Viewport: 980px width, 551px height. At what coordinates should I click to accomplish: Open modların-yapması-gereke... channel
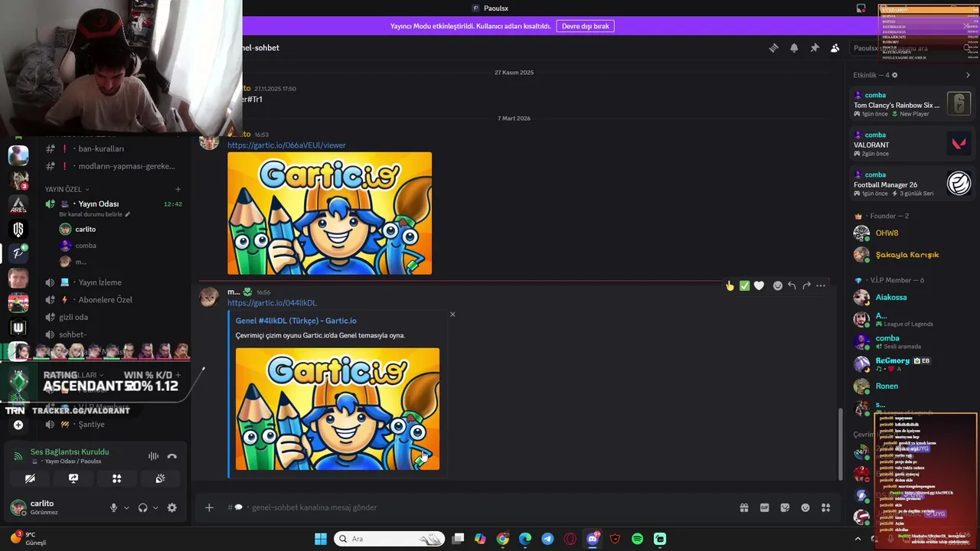126,166
